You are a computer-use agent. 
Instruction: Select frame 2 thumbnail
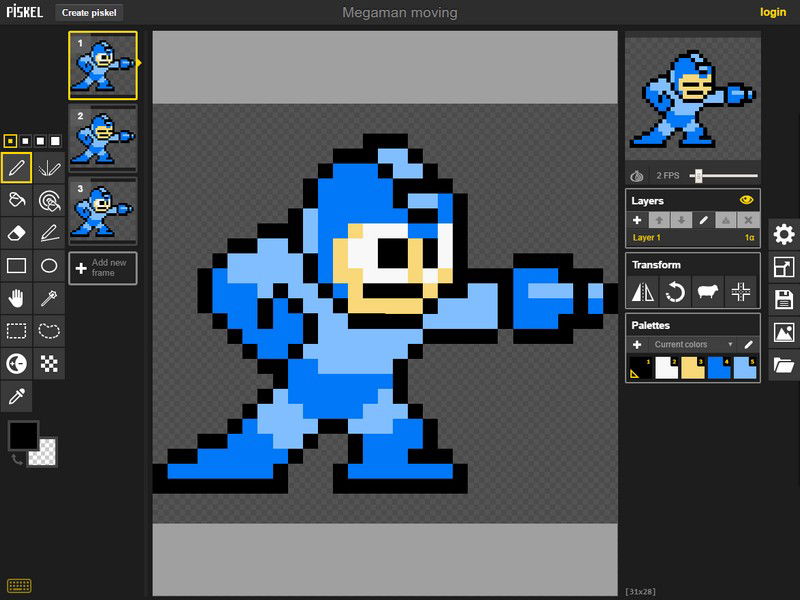(x=103, y=138)
